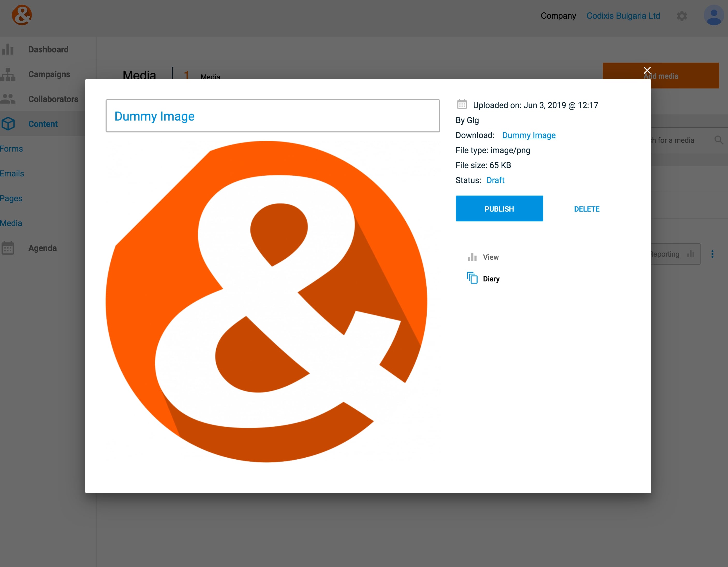The height and width of the screenshot is (567, 728).
Task: Go to Emails submenu
Action: click(x=12, y=173)
